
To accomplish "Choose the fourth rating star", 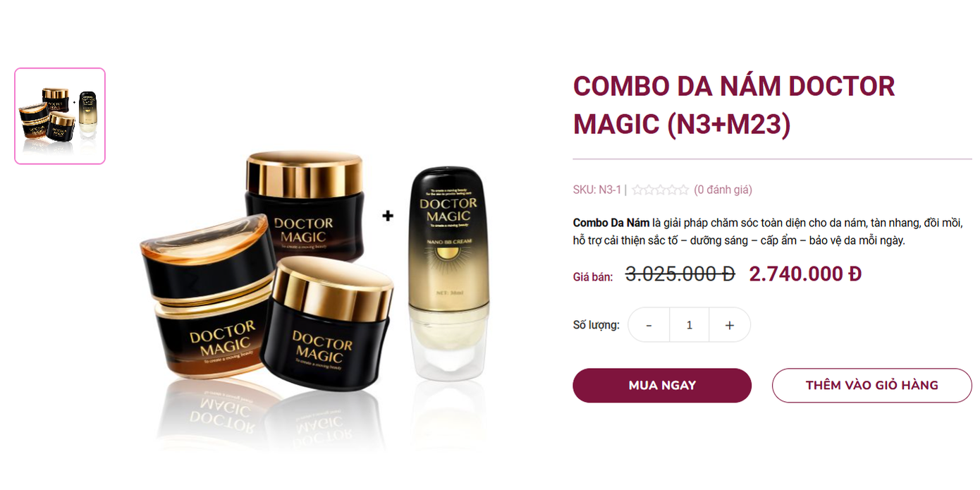I will click(672, 190).
